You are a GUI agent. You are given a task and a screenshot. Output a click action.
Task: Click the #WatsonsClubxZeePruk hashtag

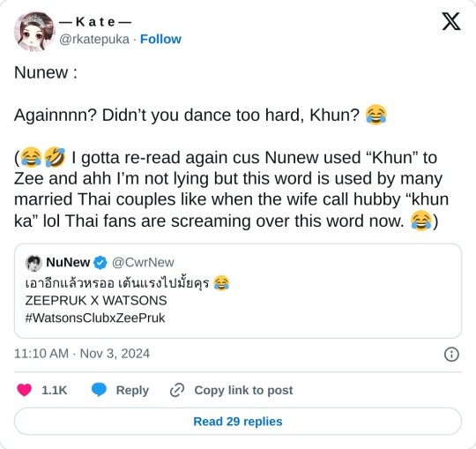(95, 318)
